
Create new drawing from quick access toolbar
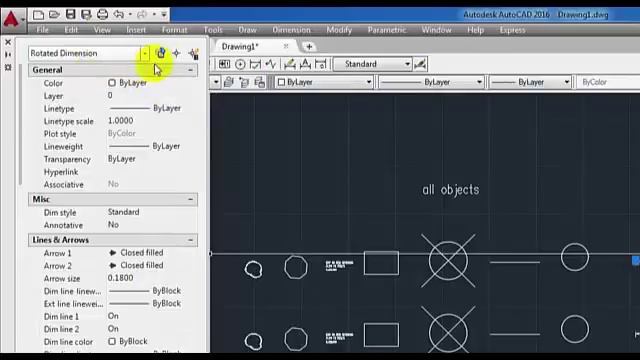pos(38,15)
